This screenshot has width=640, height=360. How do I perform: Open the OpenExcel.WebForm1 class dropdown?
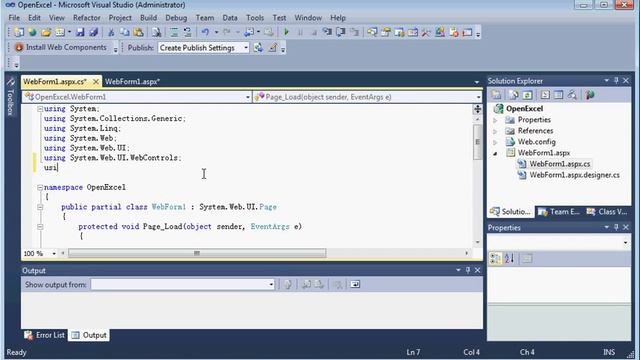tap(248, 97)
